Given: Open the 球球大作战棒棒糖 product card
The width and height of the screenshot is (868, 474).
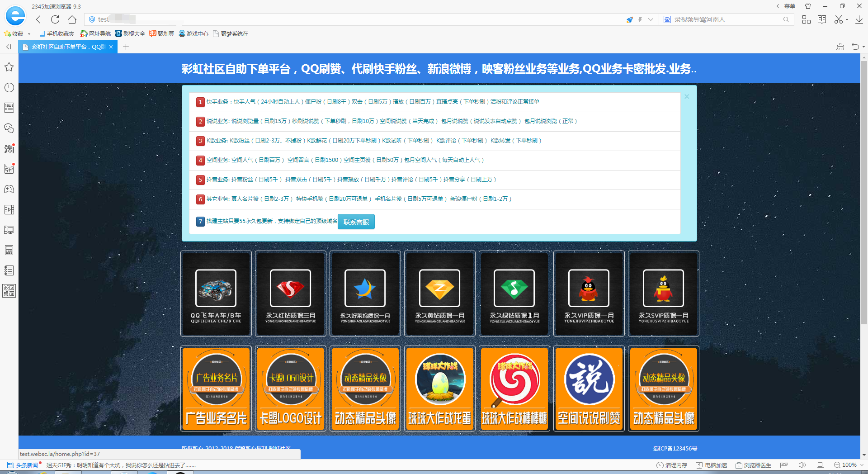Looking at the screenshot, I should point(514,389).
